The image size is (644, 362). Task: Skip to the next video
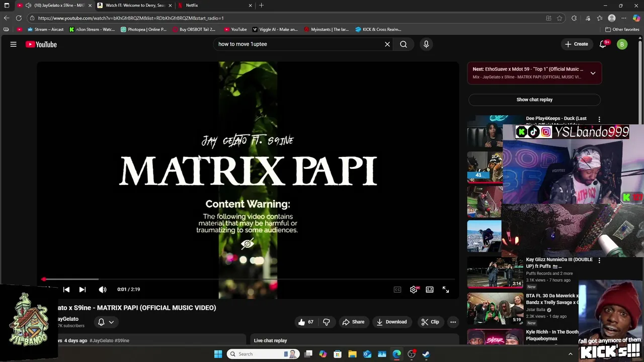(83, 290)
